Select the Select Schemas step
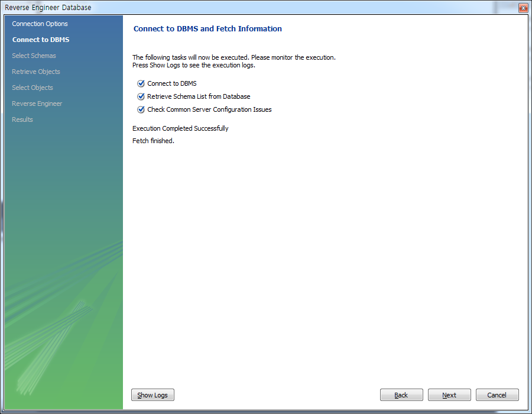532x414 pixels. point(34,56)
